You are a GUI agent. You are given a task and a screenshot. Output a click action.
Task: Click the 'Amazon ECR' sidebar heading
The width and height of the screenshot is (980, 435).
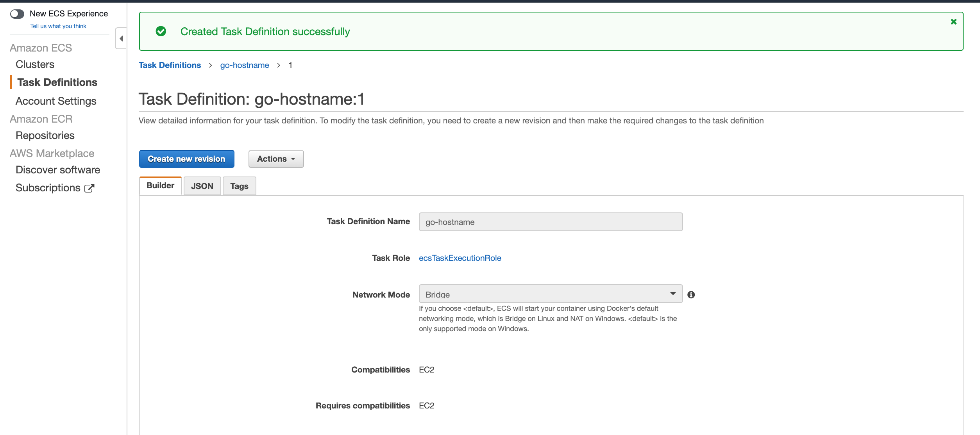tap(41, 119)
